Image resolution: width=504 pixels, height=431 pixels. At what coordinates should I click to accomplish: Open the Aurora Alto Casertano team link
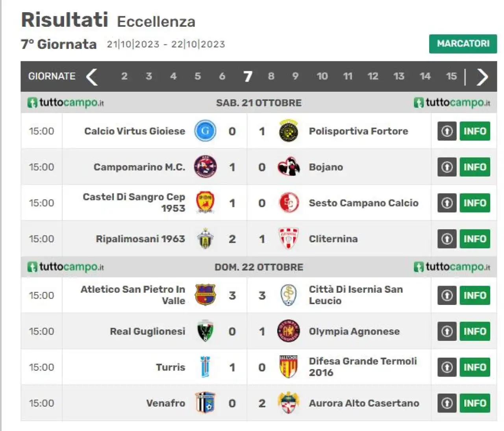364,403
